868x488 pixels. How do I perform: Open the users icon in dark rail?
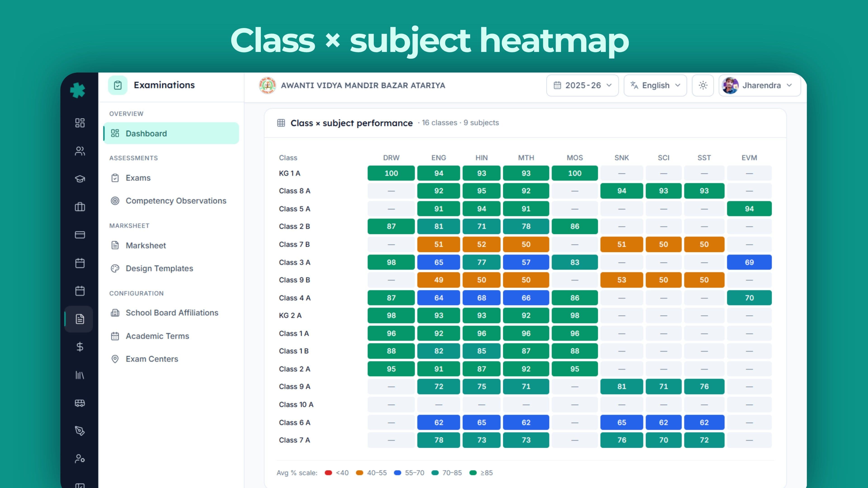80,151
